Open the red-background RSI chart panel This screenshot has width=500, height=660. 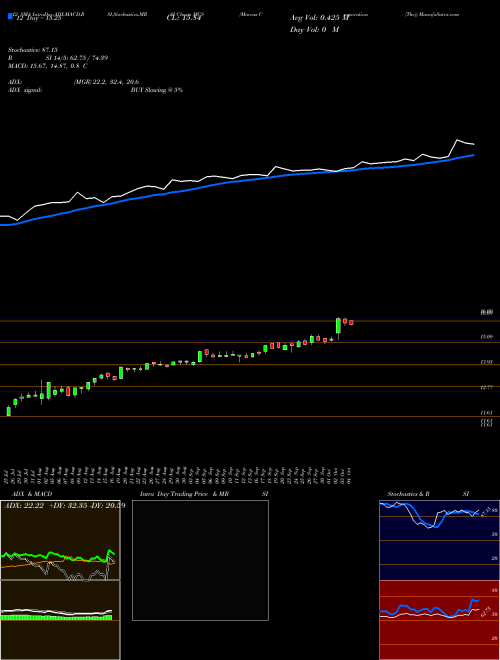(x=439, y=620)
